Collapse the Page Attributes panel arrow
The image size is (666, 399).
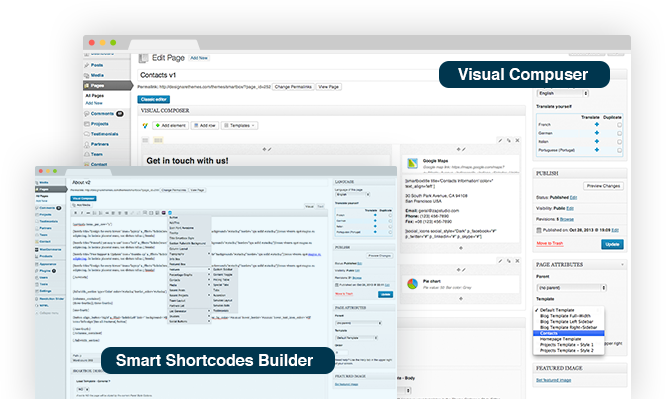point(622,265)
